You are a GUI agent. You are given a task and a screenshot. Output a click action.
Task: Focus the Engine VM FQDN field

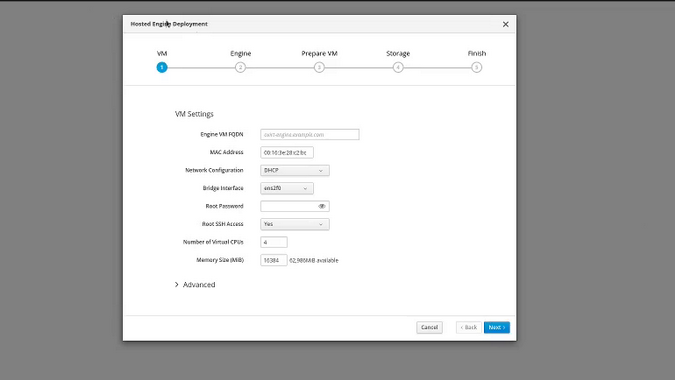[x=310, y=135]
